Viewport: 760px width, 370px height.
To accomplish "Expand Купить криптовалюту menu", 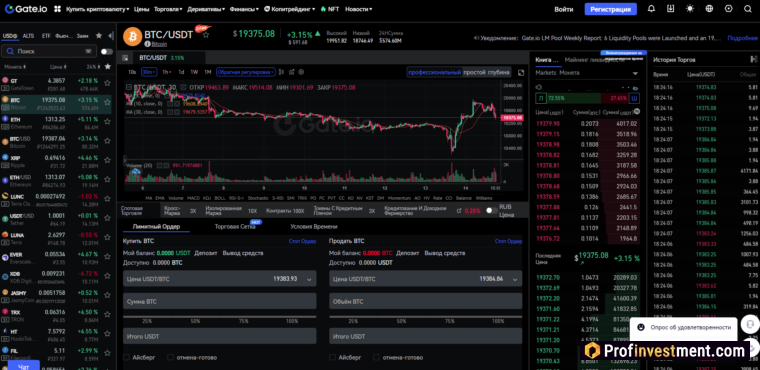I will [x=97, y=9].
